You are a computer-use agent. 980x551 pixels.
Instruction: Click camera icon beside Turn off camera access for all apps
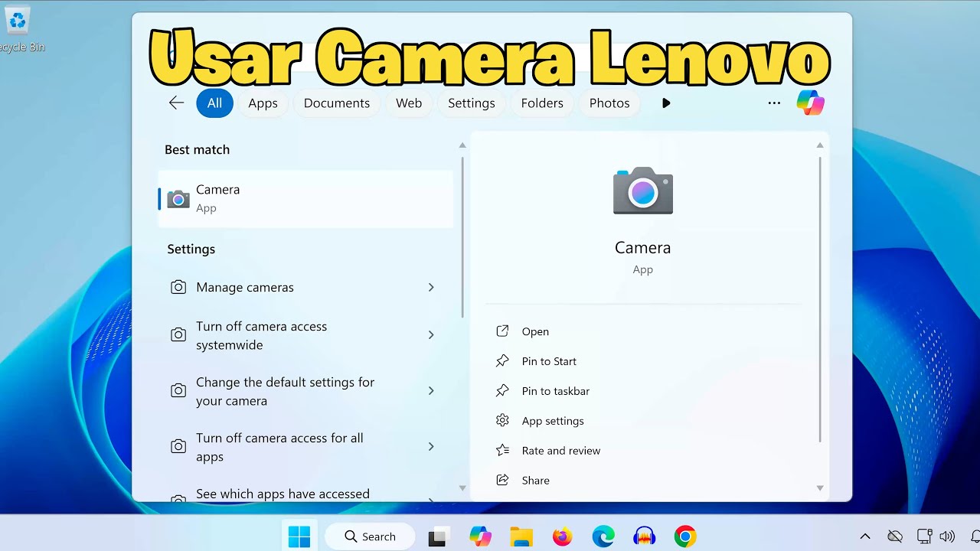click(178, 447)
